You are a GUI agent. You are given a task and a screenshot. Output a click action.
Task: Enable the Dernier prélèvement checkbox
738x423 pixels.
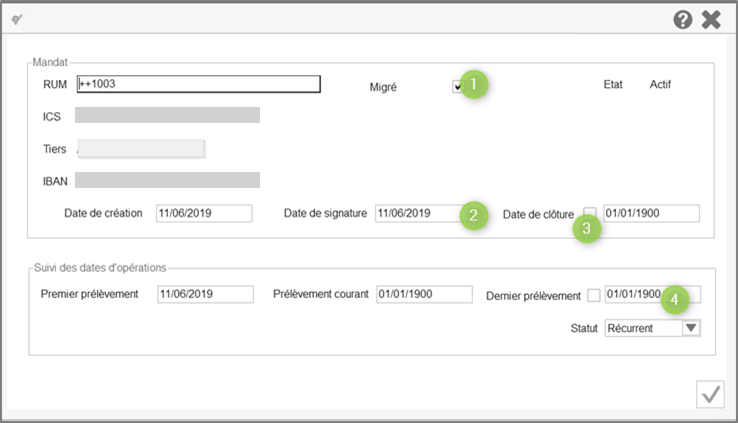click(x=594, y=295)
